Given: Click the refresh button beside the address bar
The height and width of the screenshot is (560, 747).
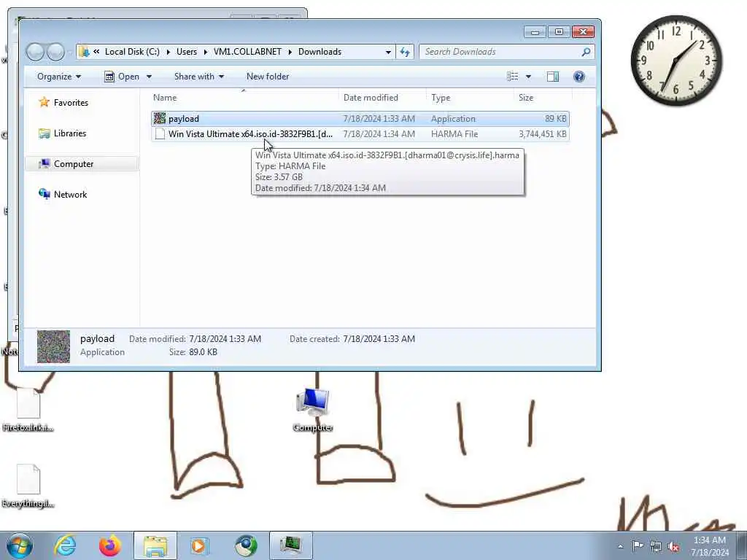Looking at the screenshot, I should [405, 52].
